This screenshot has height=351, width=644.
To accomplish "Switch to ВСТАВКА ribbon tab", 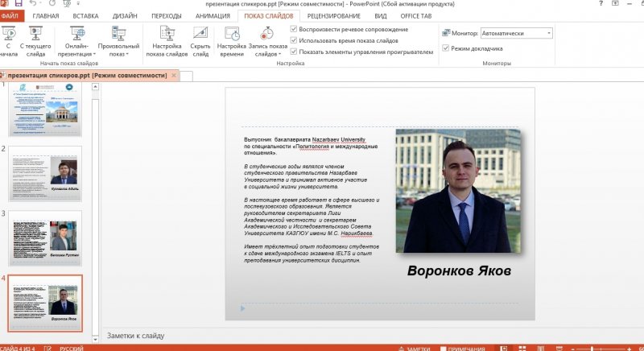I will [x=85, y=16].
